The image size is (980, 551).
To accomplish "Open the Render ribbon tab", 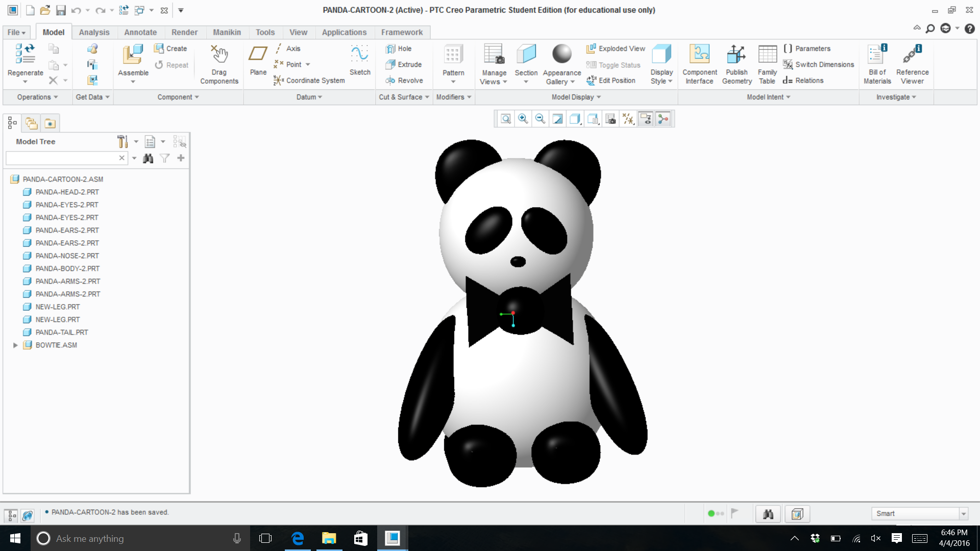I will coord(184,32).
